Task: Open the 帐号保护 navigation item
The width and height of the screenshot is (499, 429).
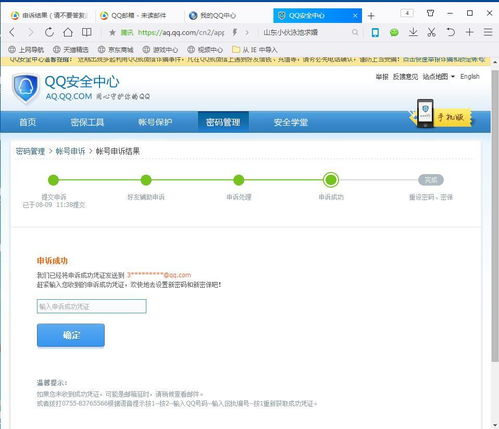Action: (x=155, y=122)
